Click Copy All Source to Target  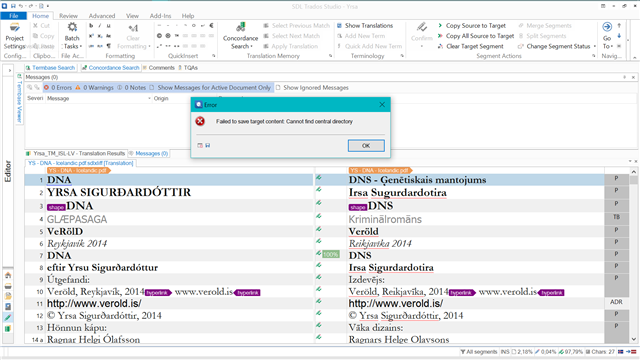pos(476,36)
